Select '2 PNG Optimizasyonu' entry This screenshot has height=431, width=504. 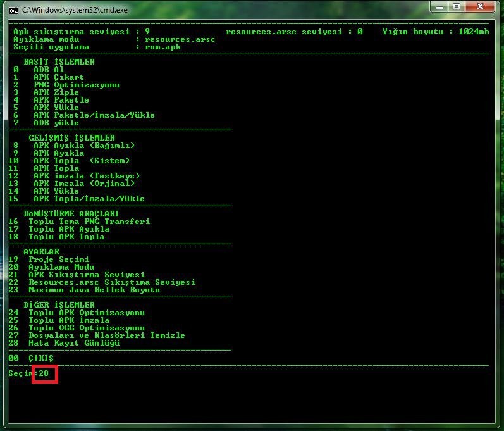click(66, 85)
